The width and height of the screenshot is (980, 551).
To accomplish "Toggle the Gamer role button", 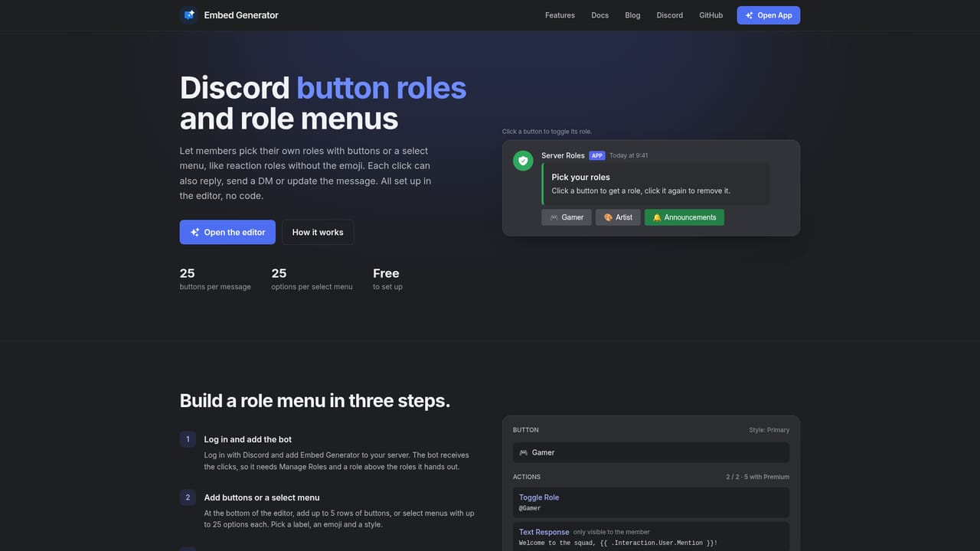I will pyautogui.click(x=567, y=217).
